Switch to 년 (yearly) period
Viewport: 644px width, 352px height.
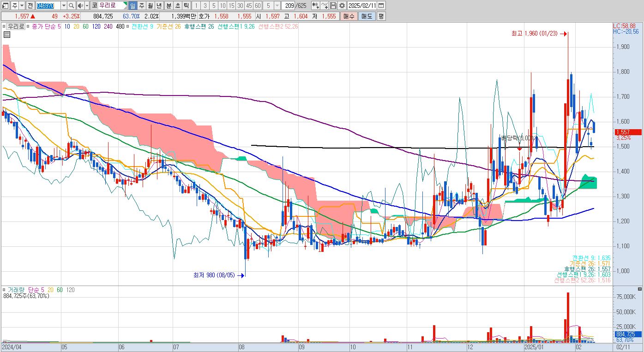pyautogui.click(x=159, y=6)
